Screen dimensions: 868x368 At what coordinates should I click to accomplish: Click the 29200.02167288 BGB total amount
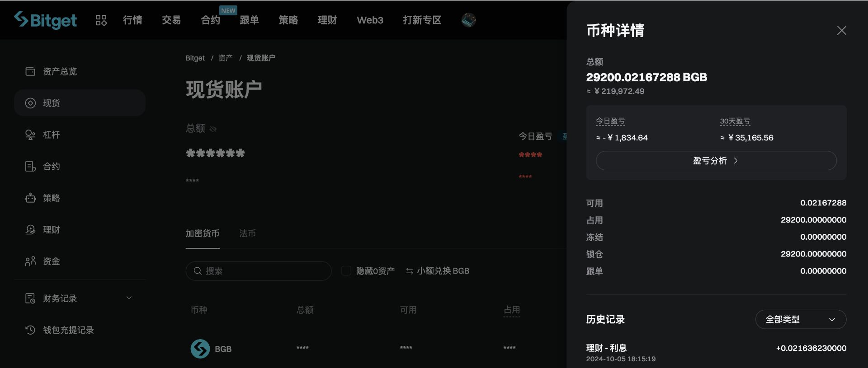click(646, 77)
